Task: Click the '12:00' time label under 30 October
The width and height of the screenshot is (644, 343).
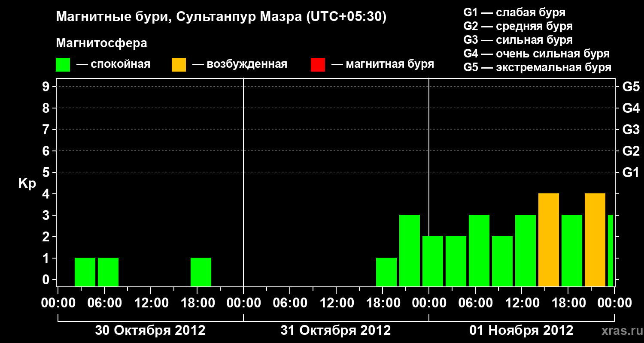Action: 151,303
